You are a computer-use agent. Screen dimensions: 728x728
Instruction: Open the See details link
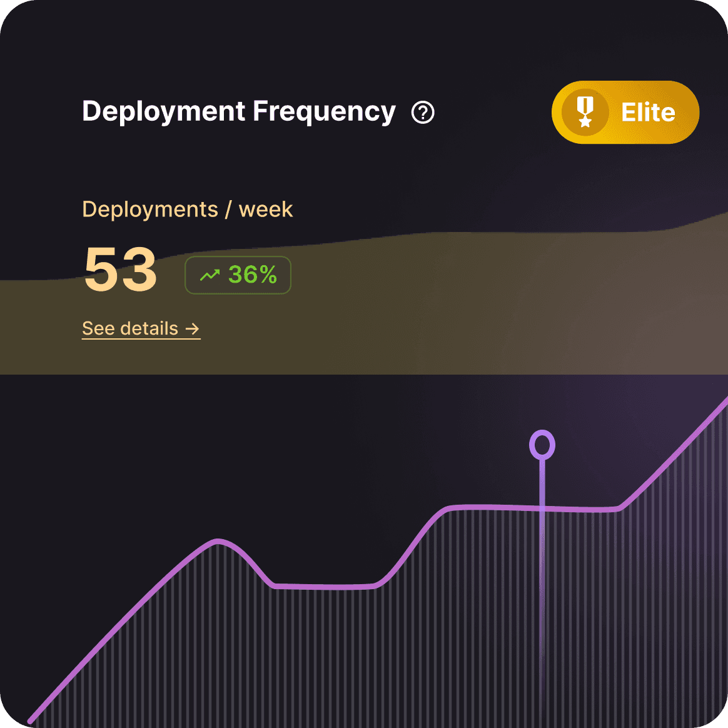[x=141, y=329]
